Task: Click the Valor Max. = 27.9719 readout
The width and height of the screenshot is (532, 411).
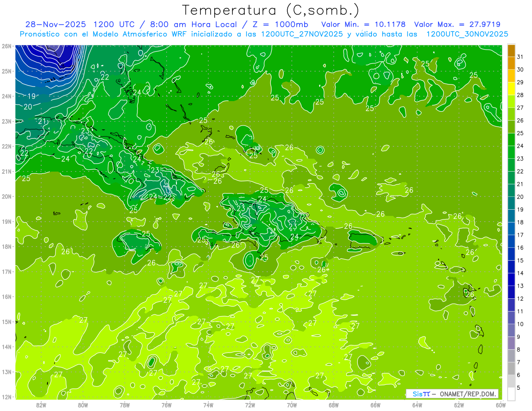Action: [x=457, y=24]
